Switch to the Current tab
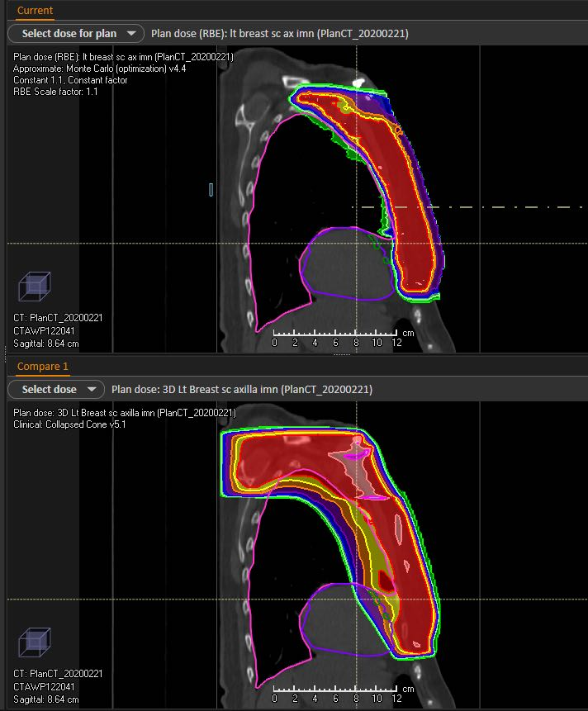Image resolution: width=588 pixels, height=711 pixels. [35, 11]
